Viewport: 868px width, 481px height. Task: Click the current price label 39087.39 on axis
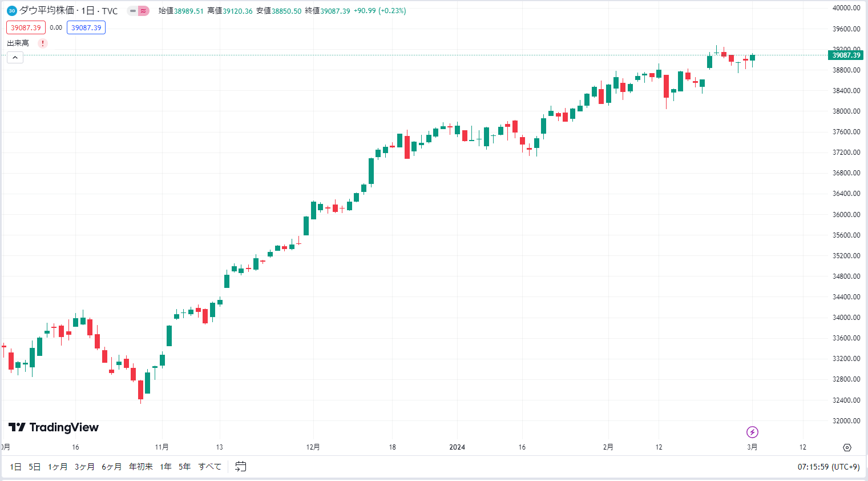click(846, 55)
